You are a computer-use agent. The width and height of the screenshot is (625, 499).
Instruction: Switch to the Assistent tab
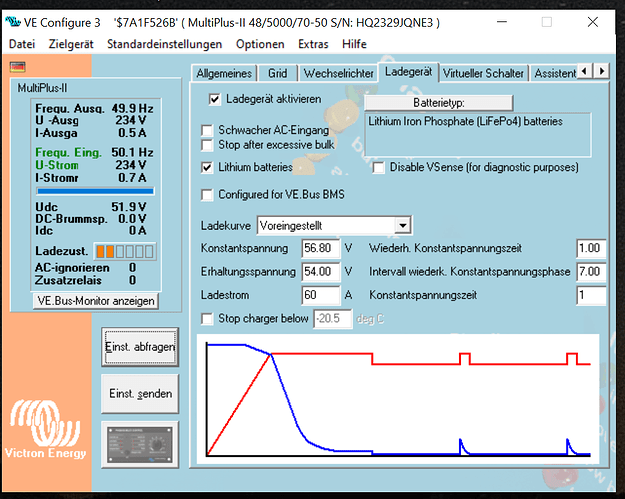554,73
